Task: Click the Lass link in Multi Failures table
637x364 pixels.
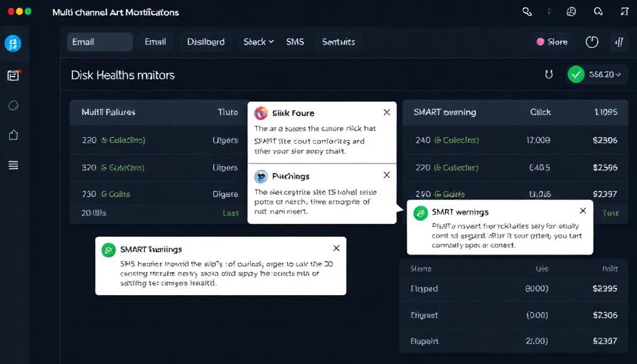Action: pyautogui.click(x=231, y=213)
